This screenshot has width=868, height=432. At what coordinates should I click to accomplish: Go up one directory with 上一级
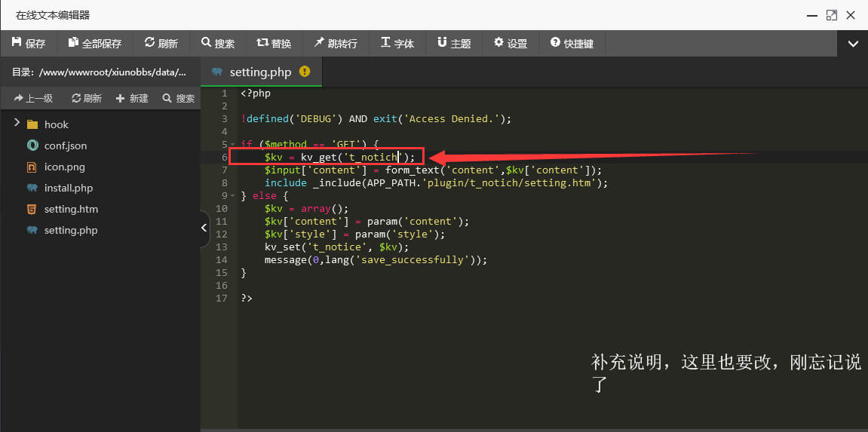click(34, 99)
